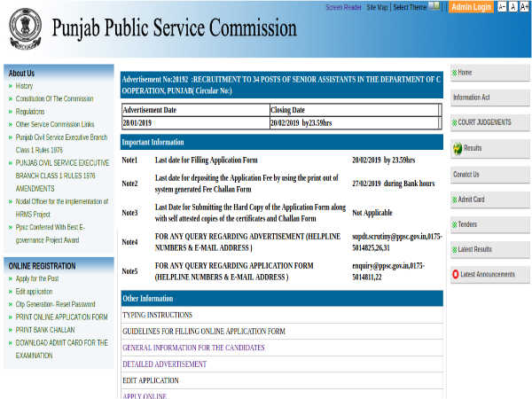Click the Punjab government emblem logo
Viewport: 532px width, 399px height.
[x=26, y=27]
